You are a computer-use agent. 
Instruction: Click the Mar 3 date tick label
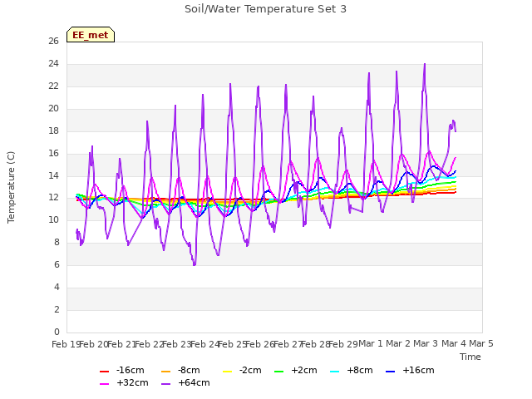426,343
